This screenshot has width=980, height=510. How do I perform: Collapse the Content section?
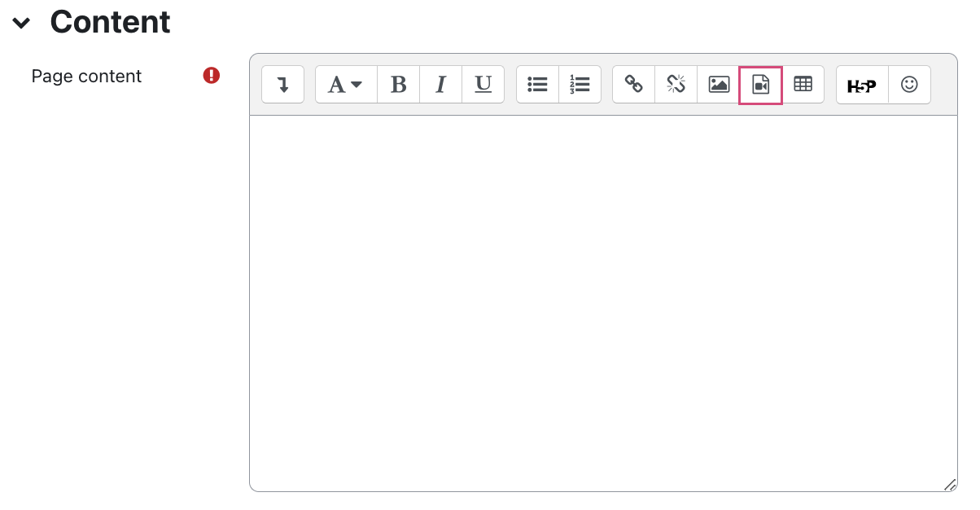(20, 22)
